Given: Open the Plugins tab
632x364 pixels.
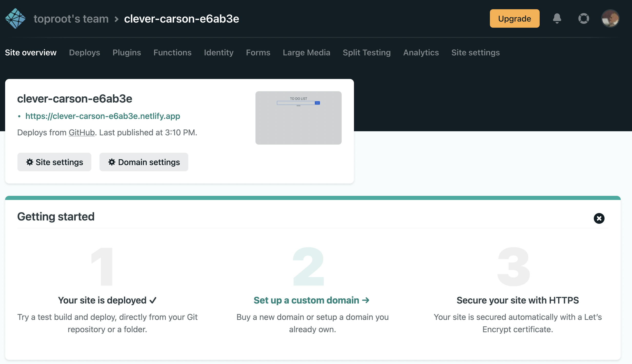Looking at the screenshot, I should (127, 53).
